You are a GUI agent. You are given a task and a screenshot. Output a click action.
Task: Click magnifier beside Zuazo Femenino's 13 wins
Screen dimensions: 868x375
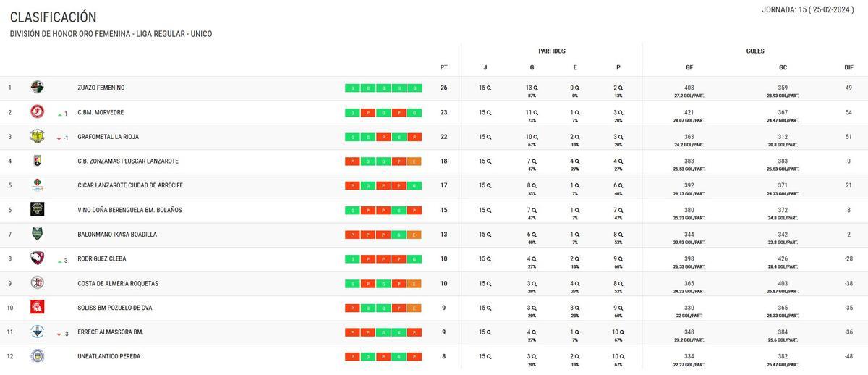point(536,88)
